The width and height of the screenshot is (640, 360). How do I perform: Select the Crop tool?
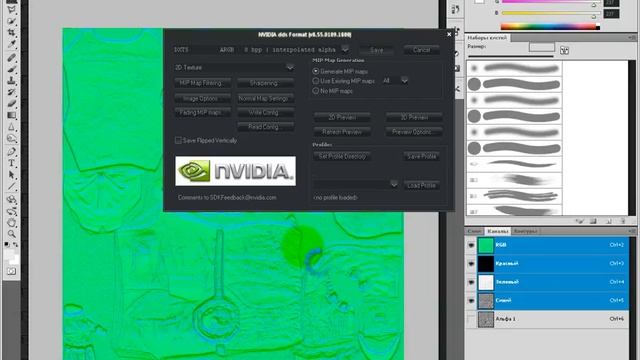pyautogui.click(x=11, y=32)
